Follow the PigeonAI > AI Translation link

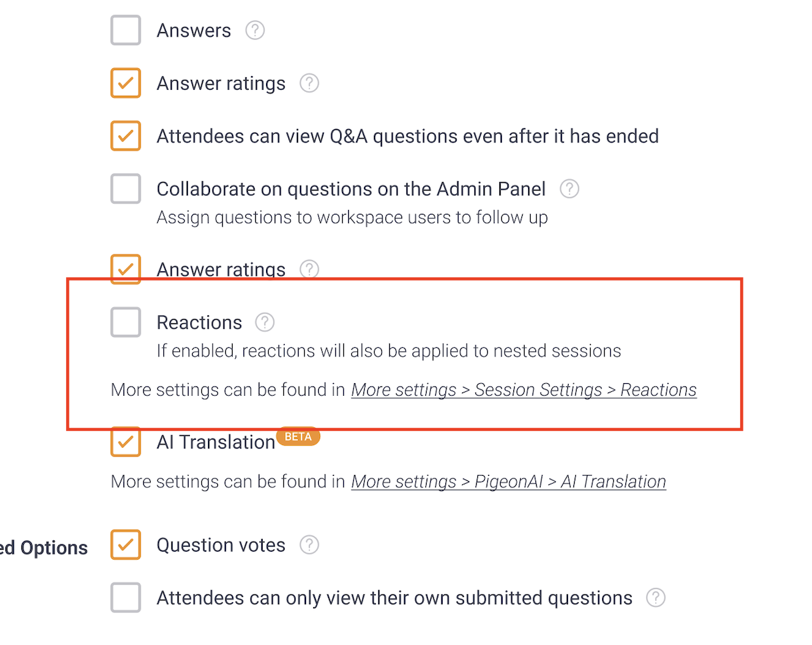pos(508,482)
